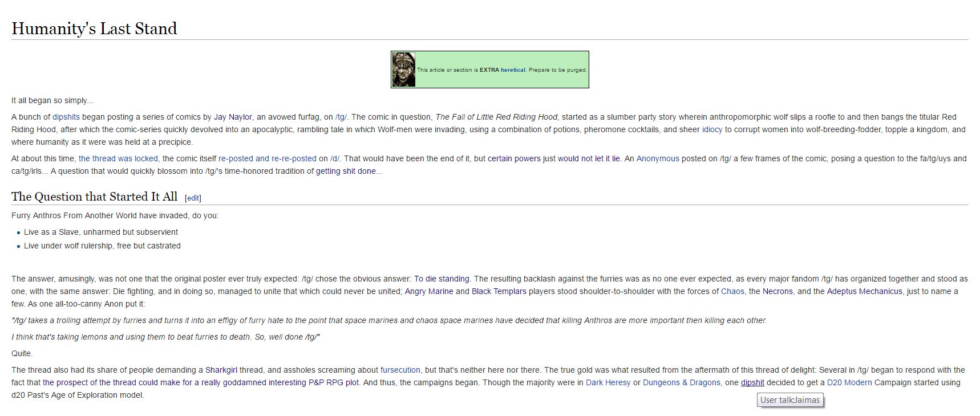This screenshot has width=980, height=416.
Task: Open the fursecution link
Action: (x=400, y=370)
